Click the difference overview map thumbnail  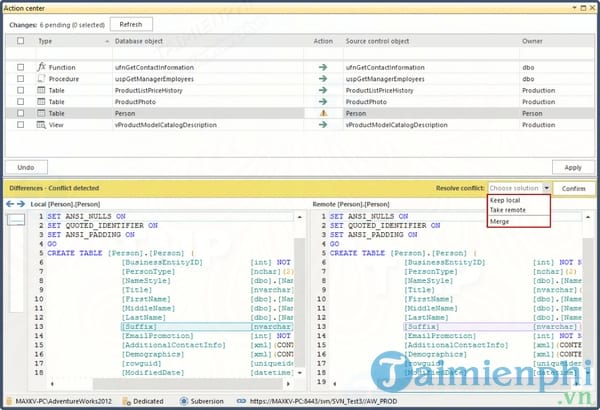coord(16,220)
